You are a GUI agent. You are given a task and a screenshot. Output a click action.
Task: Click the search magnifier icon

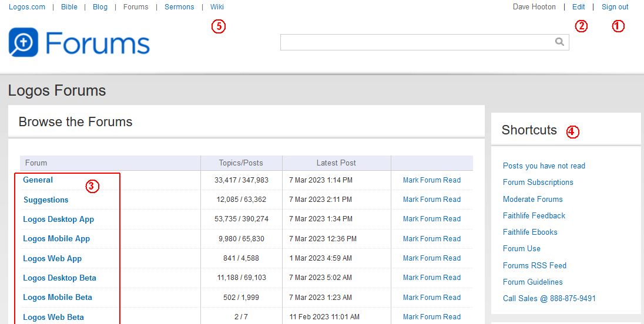(559, 42)
